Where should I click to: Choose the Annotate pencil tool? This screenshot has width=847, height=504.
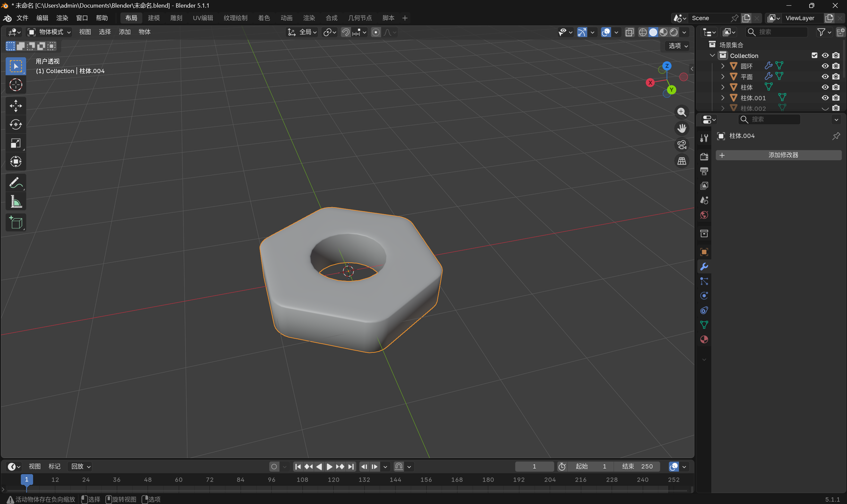coord(16,183)
